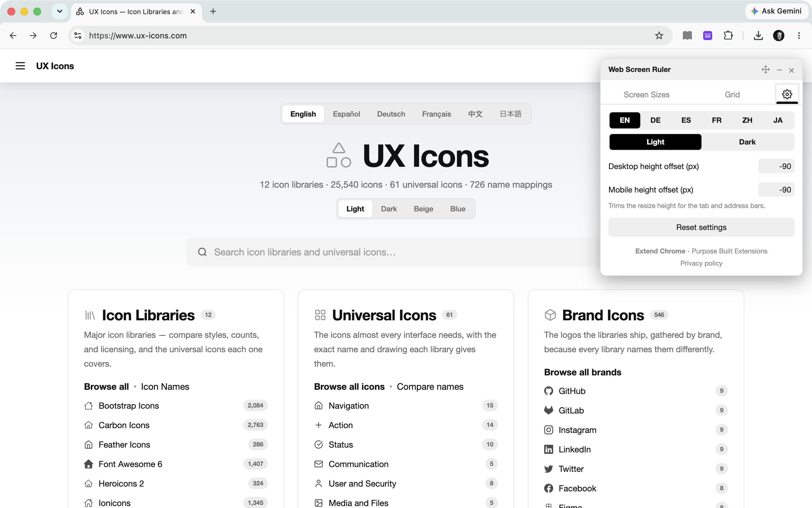812x508 pixels.
Task: Select Light theme in the ruler panel
Action: (x=655, y=142)
